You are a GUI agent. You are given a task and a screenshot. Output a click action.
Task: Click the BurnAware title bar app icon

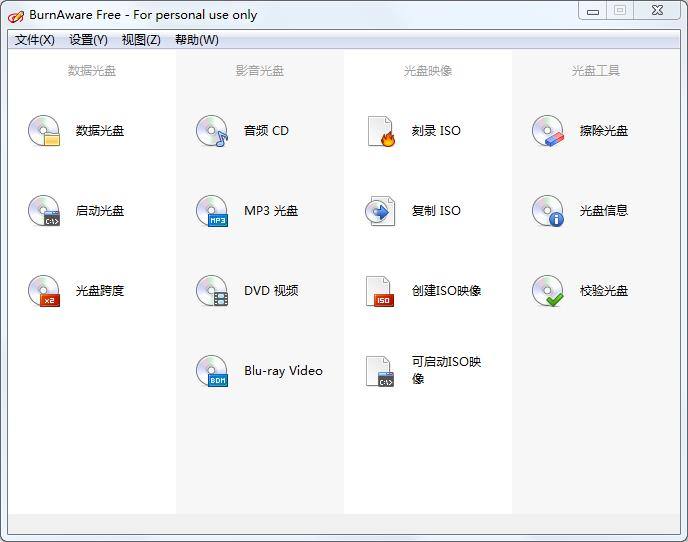[15, 15]
